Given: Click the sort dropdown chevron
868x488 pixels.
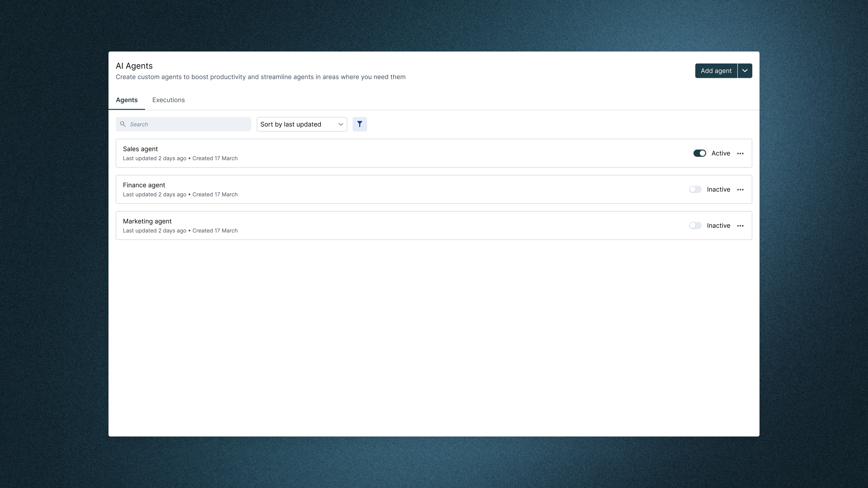Looking at the screenshot, I should pos(341,124).
